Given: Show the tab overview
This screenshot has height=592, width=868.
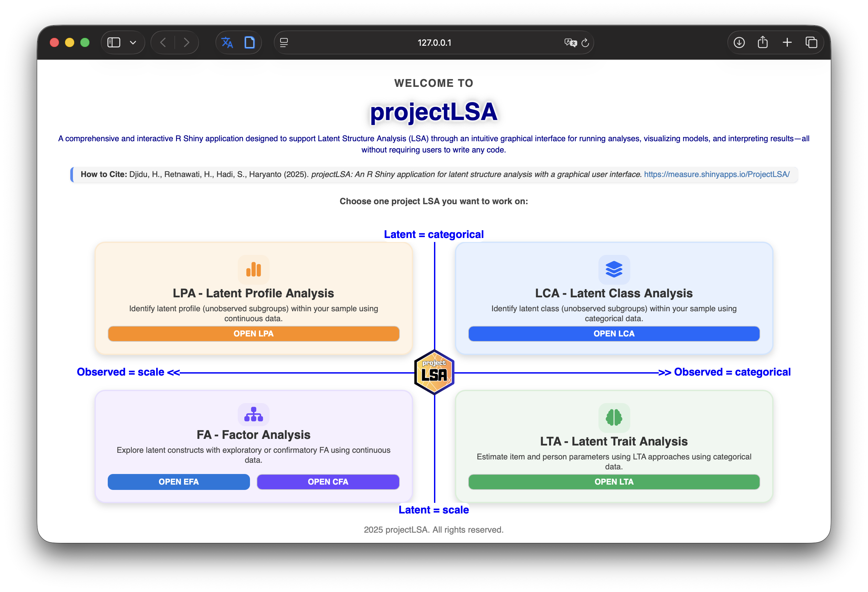Looking at the screenshot, I should pyautogui.click(x=811, y=42).
